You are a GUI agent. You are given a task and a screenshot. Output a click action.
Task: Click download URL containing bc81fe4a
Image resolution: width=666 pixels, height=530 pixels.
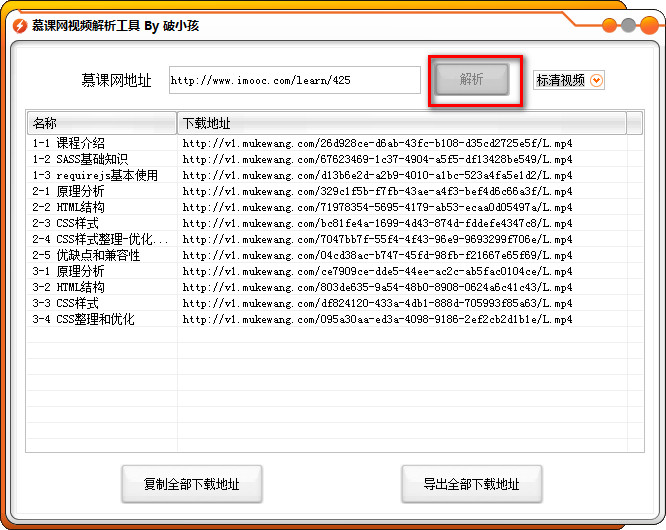[x=377, y=223]
